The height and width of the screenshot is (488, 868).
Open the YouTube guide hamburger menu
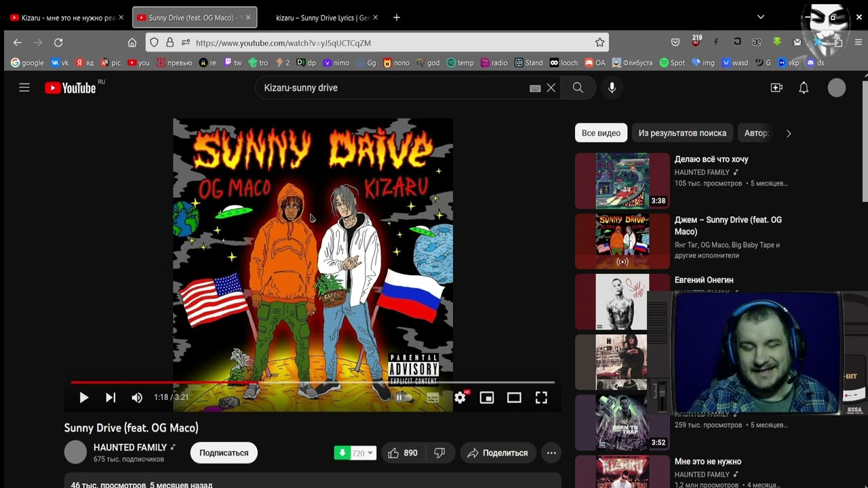point(24,87)
